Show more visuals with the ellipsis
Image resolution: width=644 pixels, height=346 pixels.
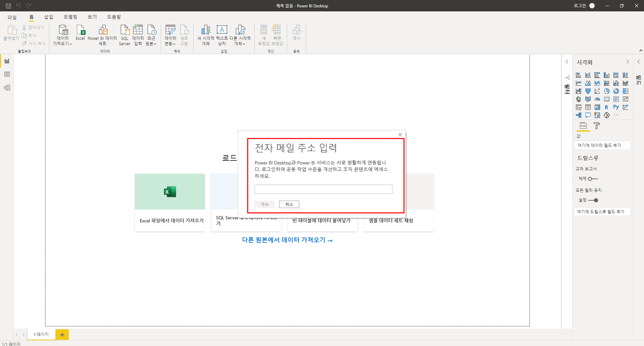point(616,115)
